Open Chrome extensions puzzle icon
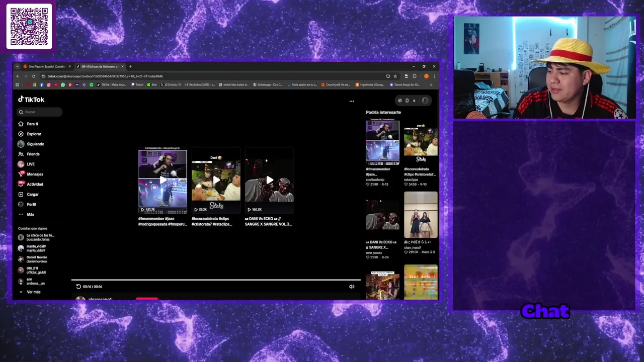The width and height of the screenshot is (644, 362). pyautogui.click(x=415, y=76)
